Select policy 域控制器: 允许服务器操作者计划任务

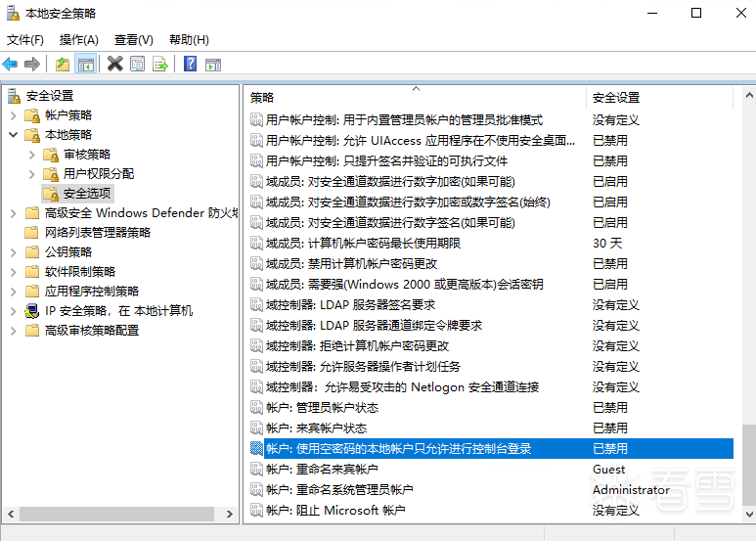click(363, 367)
